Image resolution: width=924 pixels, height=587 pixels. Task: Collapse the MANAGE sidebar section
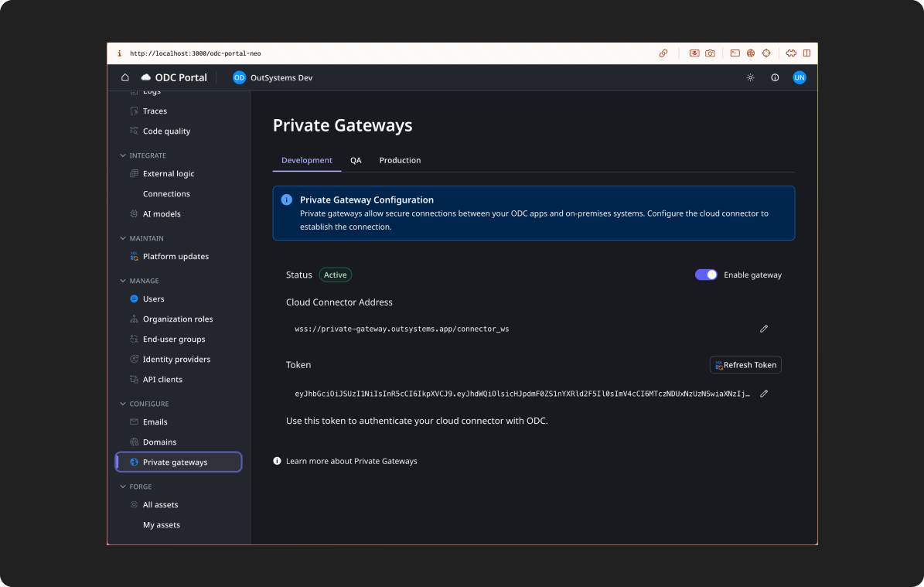(x=123, y=281)
